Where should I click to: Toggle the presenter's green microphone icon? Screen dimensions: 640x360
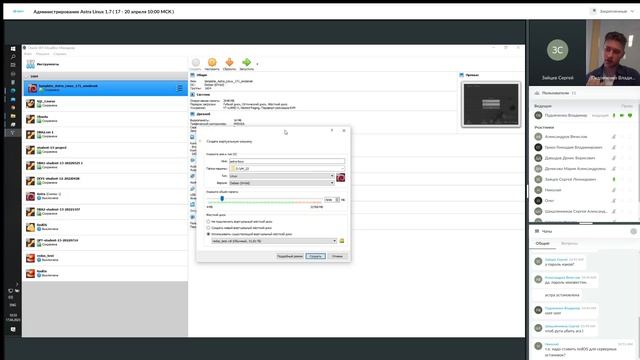point(614,116)
